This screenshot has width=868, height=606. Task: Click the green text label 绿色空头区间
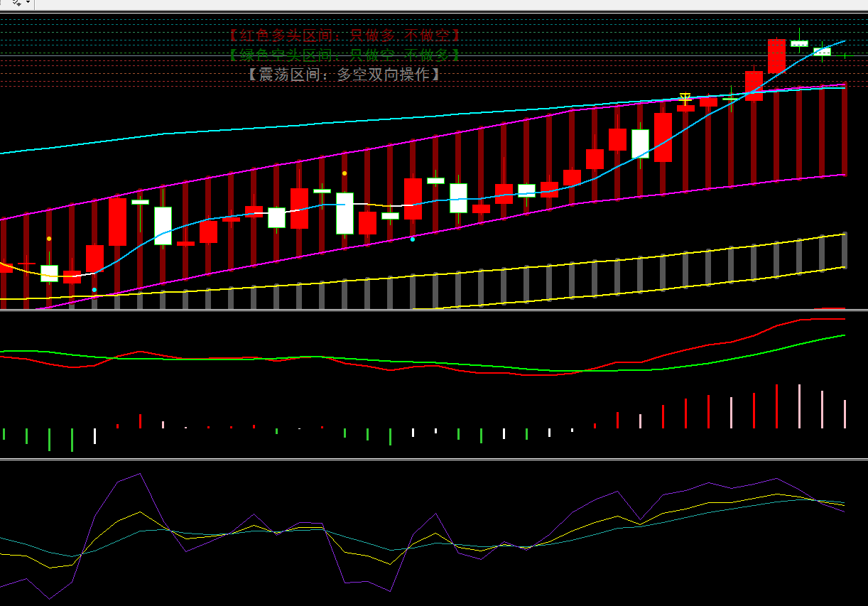coord(345,55)
